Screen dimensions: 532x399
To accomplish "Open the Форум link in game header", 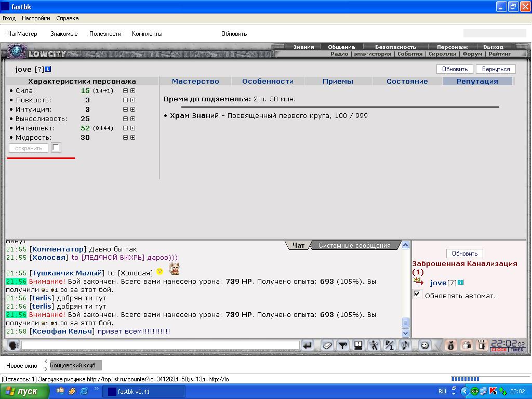I will tap(472, 54).
